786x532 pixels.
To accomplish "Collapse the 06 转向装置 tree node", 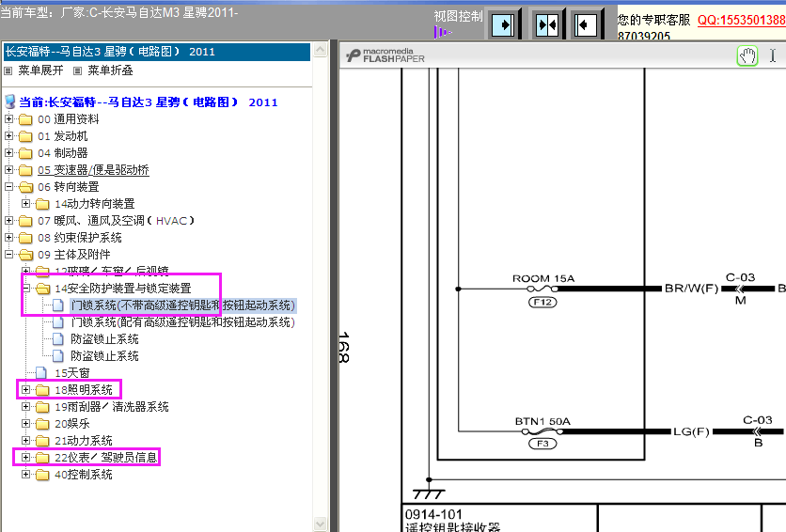I will point(9,187).
